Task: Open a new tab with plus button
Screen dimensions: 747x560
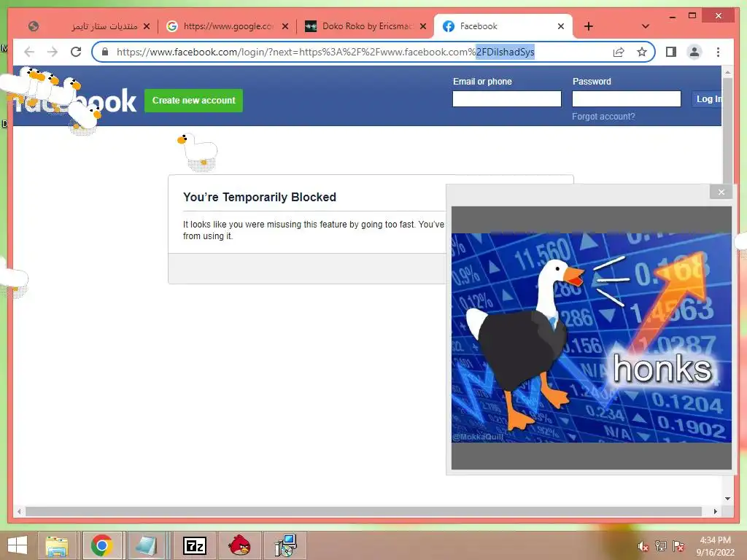Action: 589,26
